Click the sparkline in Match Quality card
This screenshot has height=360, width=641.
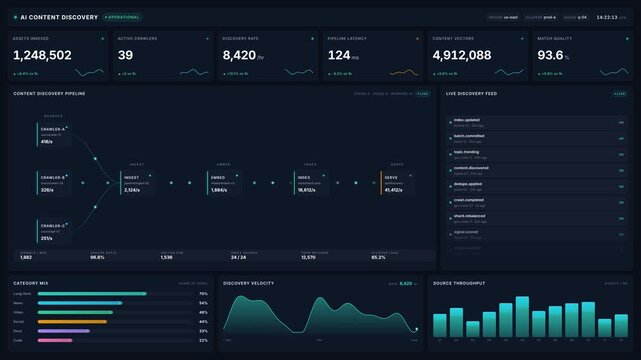pyautogui.click(x=614, y=73)
